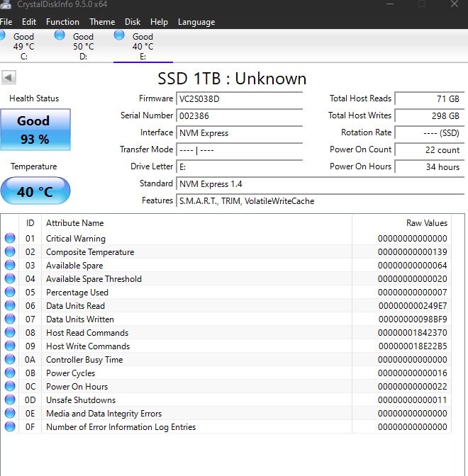Click Total Host Reads value 71 GB
The width and height of the screenshot is (468, 476).
[x=430, y=99]
